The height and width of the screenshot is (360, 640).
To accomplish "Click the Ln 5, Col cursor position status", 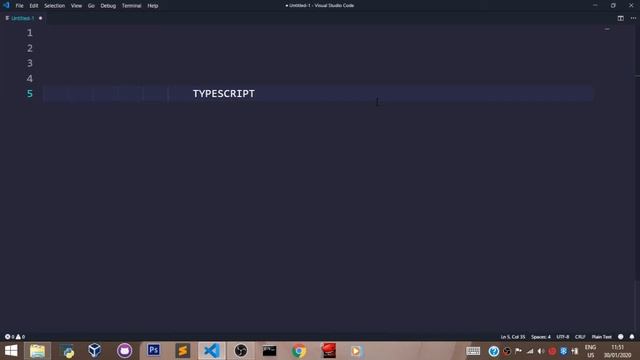I will pos(513,337).
